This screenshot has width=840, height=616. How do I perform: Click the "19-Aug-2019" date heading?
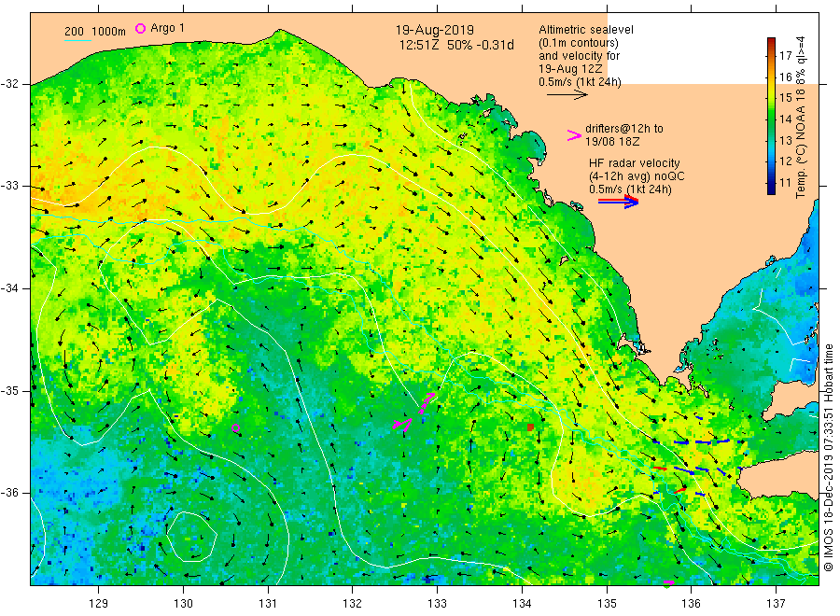[x=434, y=30]
